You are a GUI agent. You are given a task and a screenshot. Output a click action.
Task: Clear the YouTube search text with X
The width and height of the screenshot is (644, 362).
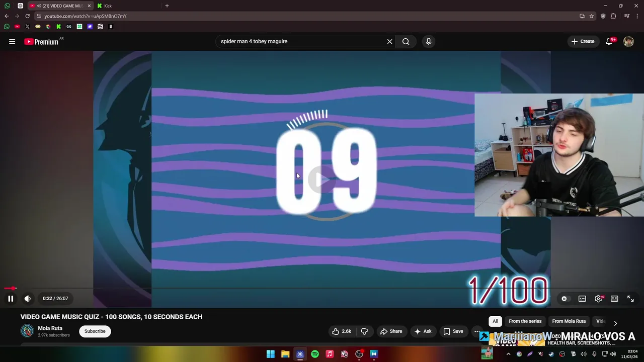point(389,42)
